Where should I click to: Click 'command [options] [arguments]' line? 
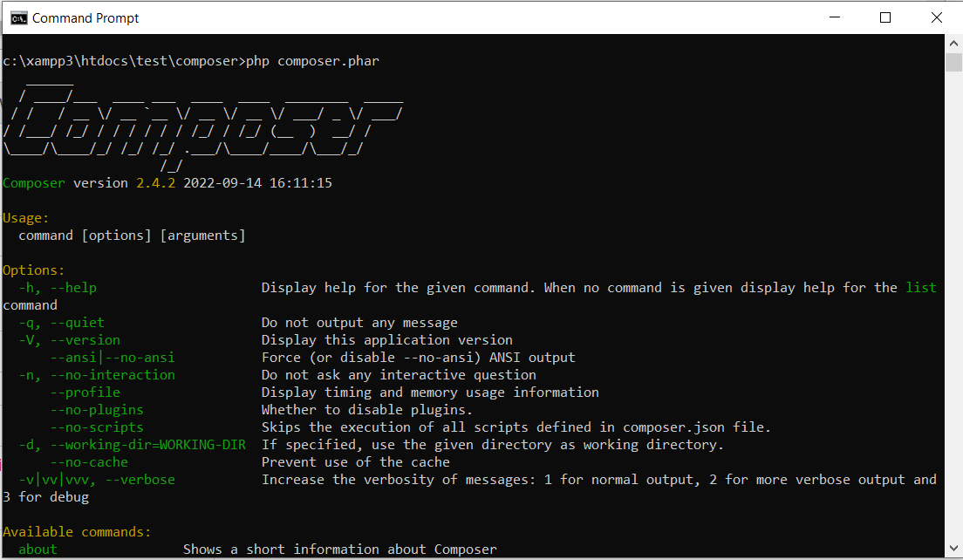132,236
